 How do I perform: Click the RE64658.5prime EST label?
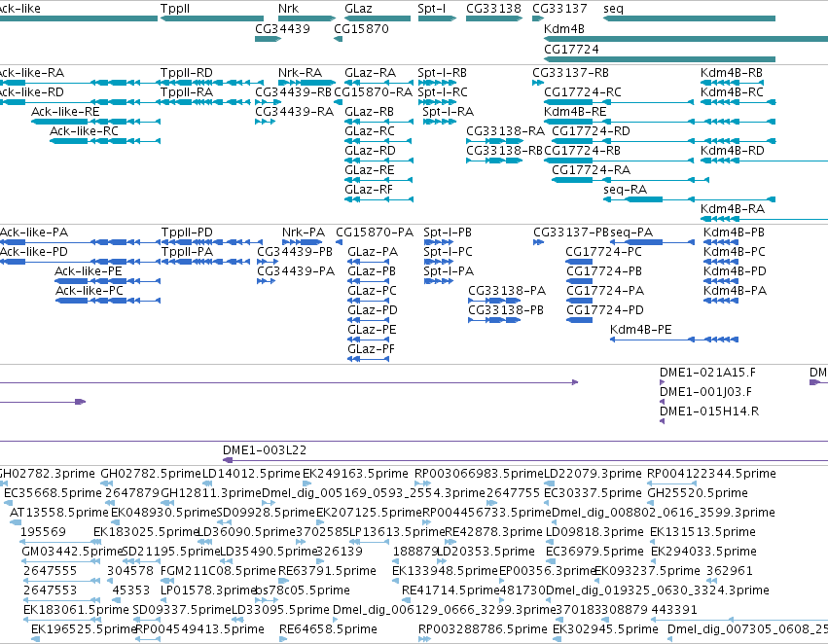click(328, 629)
